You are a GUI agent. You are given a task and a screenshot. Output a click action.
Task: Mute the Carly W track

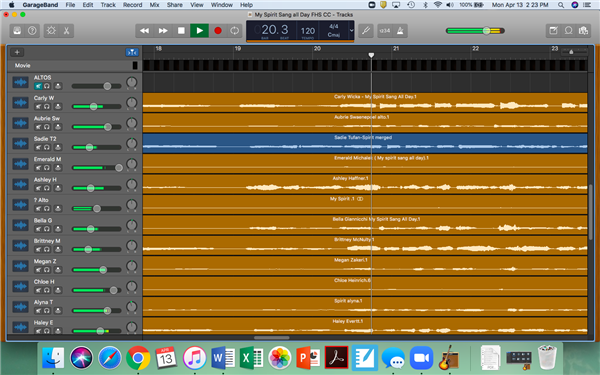[38, 106]
